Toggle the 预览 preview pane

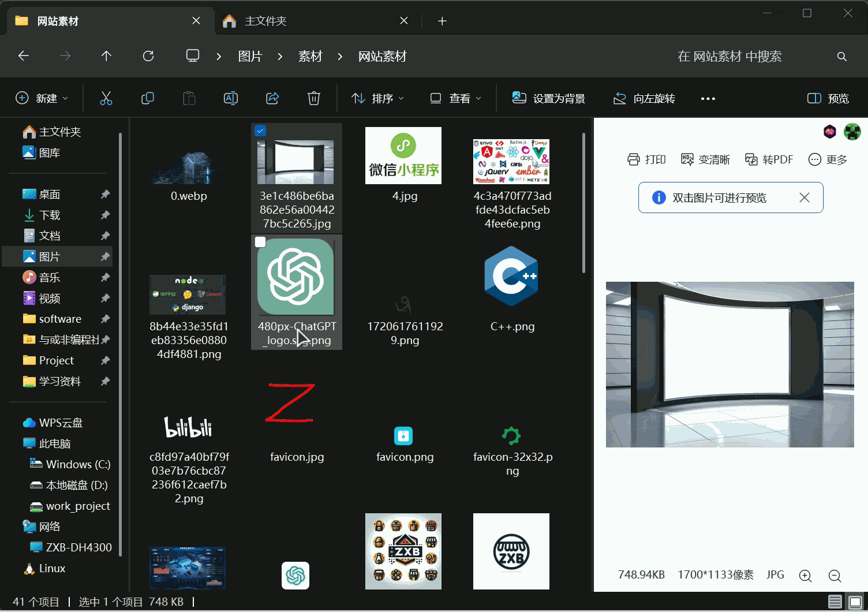[x=826, y=98]
